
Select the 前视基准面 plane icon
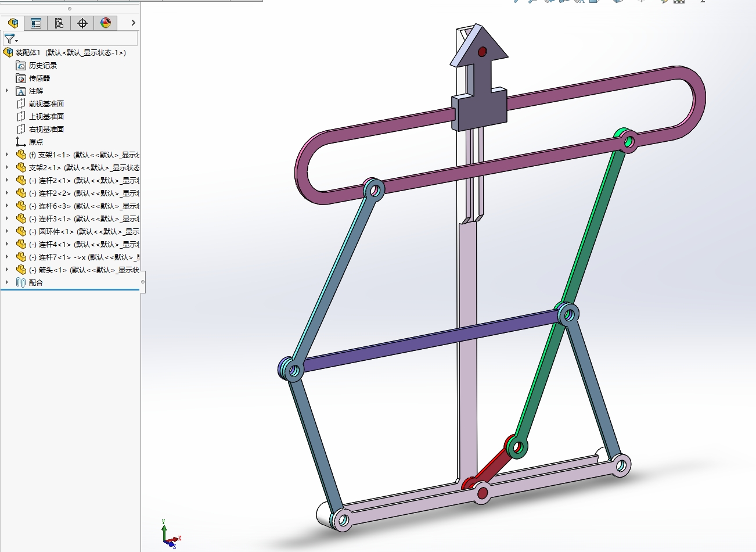point(21,103)
